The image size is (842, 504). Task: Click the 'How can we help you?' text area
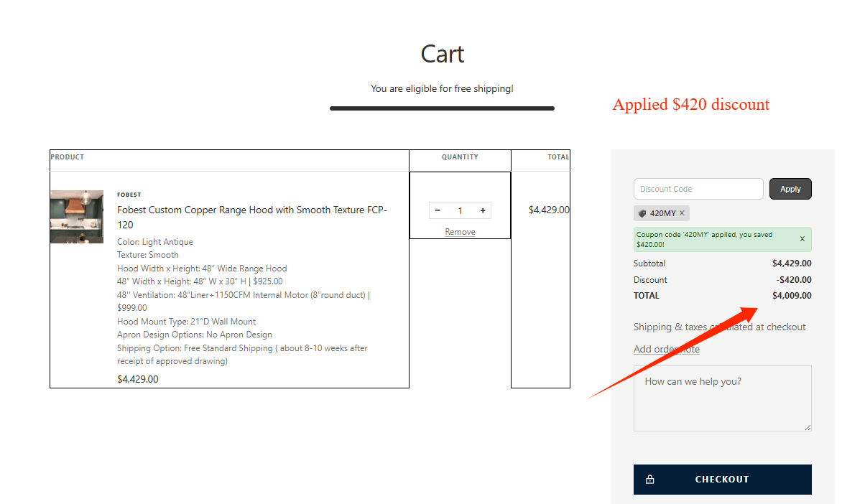(x=722, y=398)
